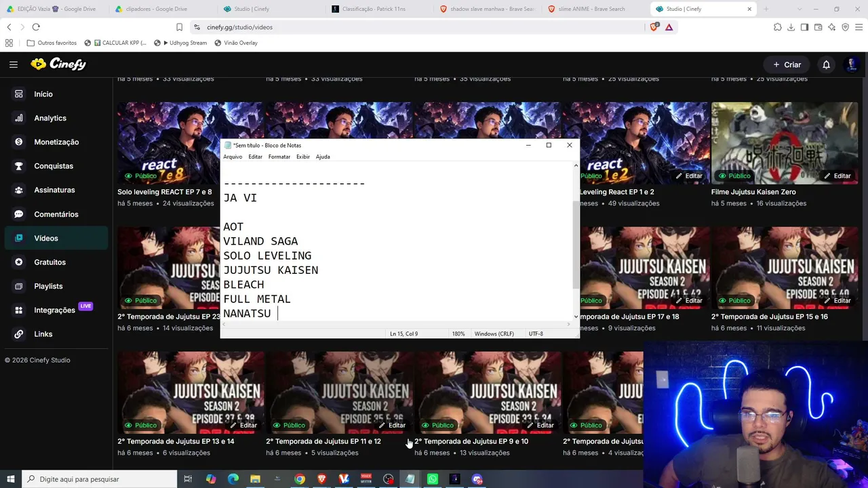868x488 pixels.
Task: Open the notifications bell in Cinefy
Action: 826,64
